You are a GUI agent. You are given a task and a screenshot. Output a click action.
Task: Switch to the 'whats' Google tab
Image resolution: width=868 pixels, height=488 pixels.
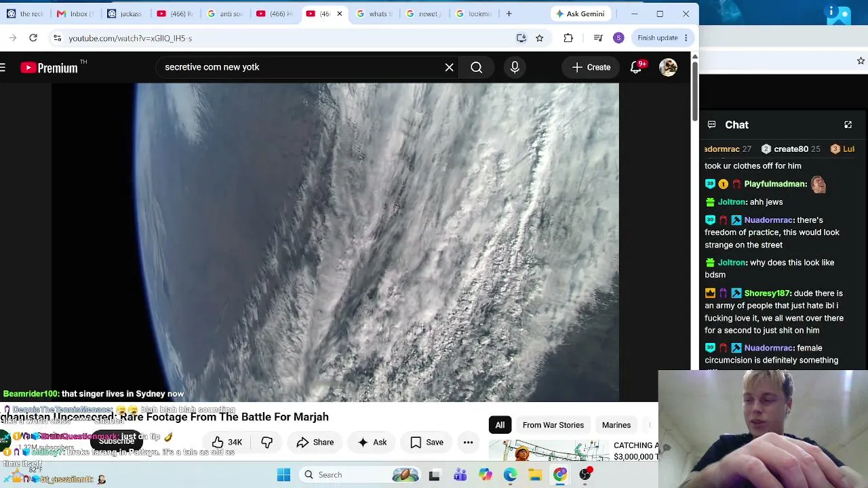[x=376, y=14]
